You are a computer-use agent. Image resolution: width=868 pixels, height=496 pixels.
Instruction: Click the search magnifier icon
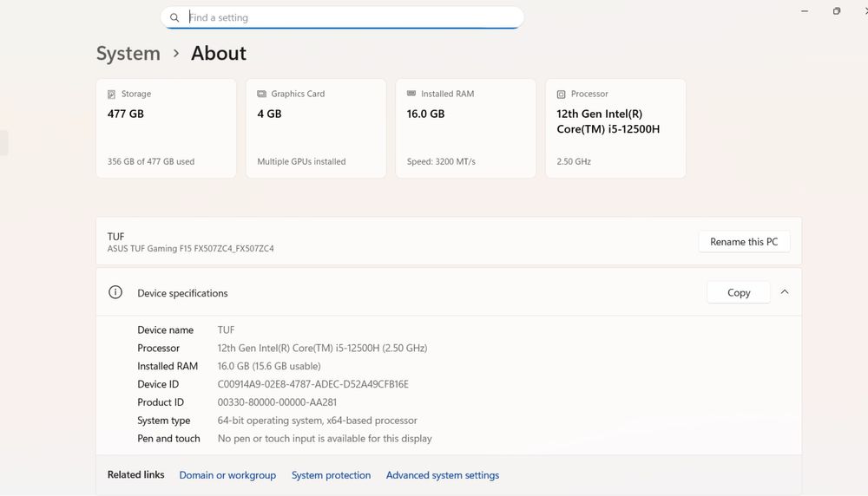click(174, 17)
